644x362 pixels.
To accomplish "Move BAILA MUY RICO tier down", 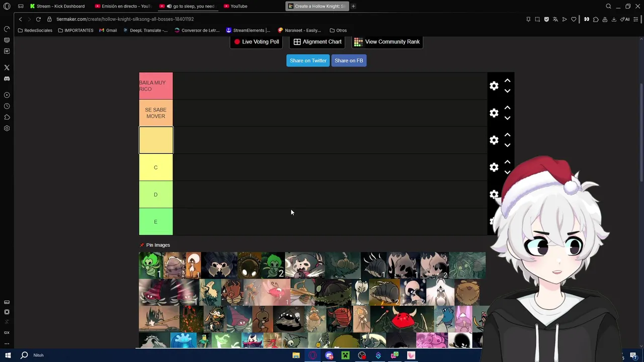I will pyautogui.click(x=507, y=91).
